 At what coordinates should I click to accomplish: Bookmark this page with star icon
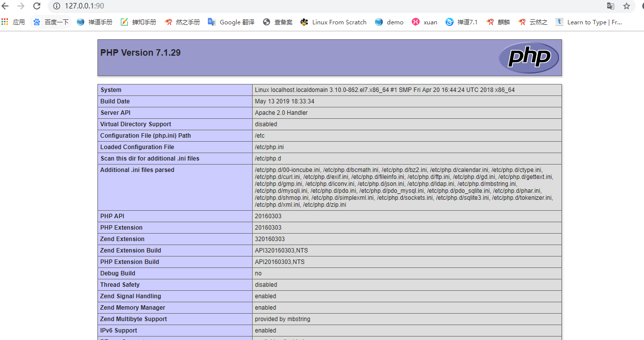[627, 6]
